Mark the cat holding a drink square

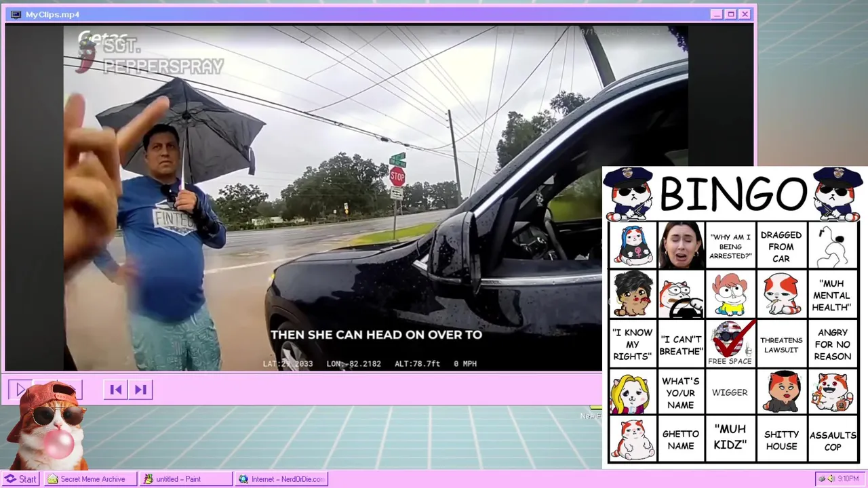click(832, 392)
